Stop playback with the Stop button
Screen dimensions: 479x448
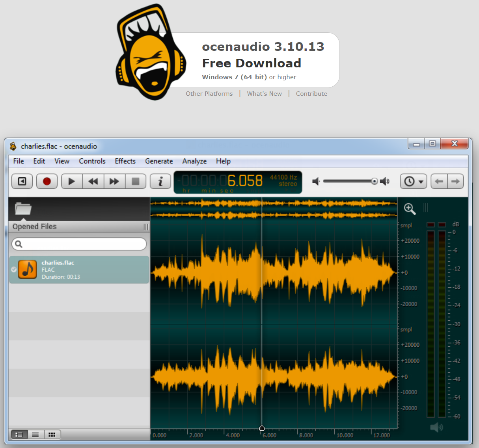pyautogui.click(x=136, y=181)
